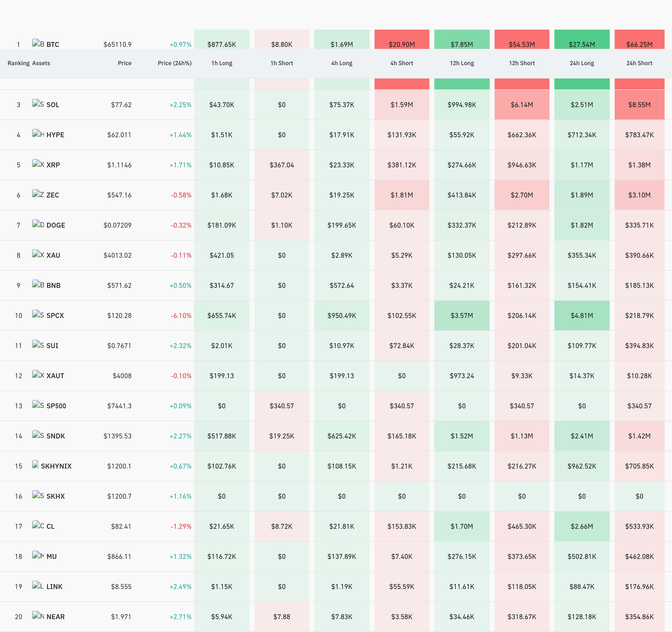Click the SOL asset icon

[x=38, y=103]
